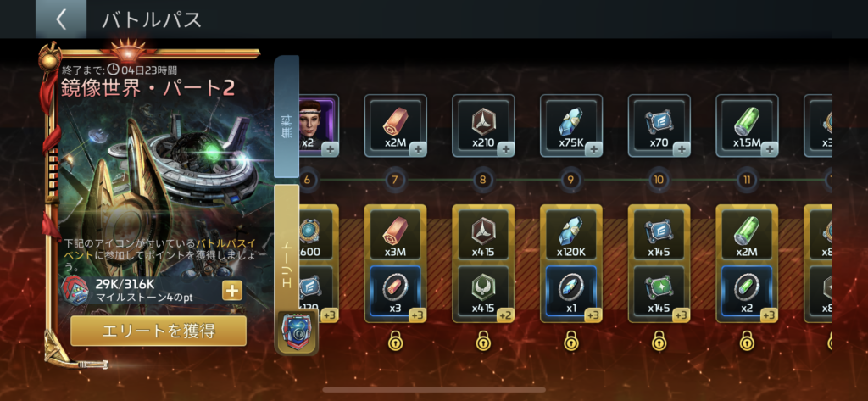Select the free x70 blueprint reward
This screenshot has height=401, width=868.
pos(659,125)
